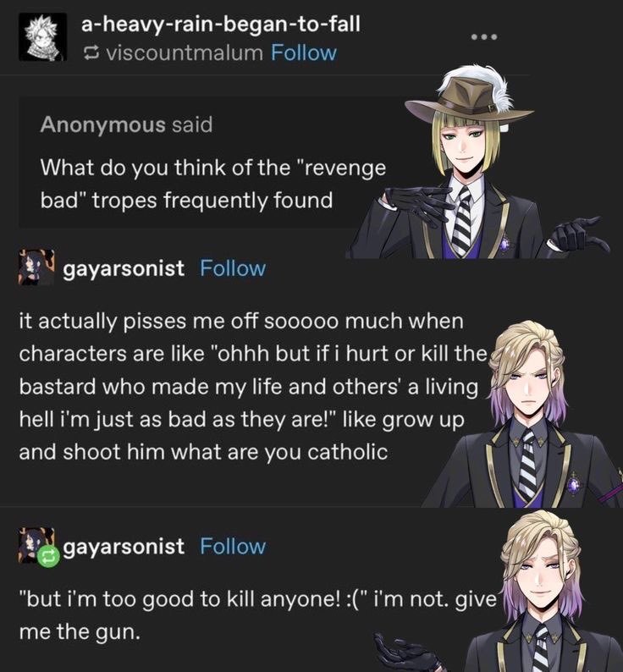Select the 'revenge bad' tropes question text
The image size is (623, 672).
pos(213,184)
